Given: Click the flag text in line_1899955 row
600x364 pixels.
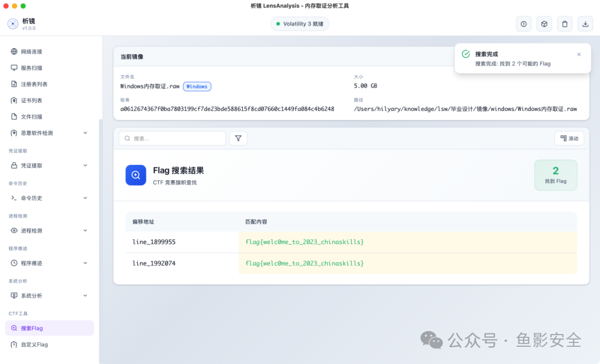Looking at the screenshot, I should pyautogui.click(x=304, y=242).
